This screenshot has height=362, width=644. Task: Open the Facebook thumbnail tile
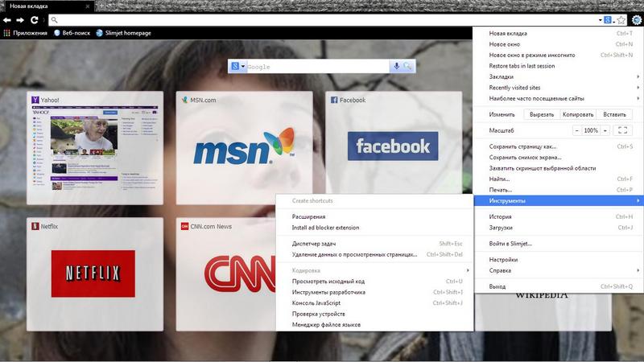[x=394, y=143]
